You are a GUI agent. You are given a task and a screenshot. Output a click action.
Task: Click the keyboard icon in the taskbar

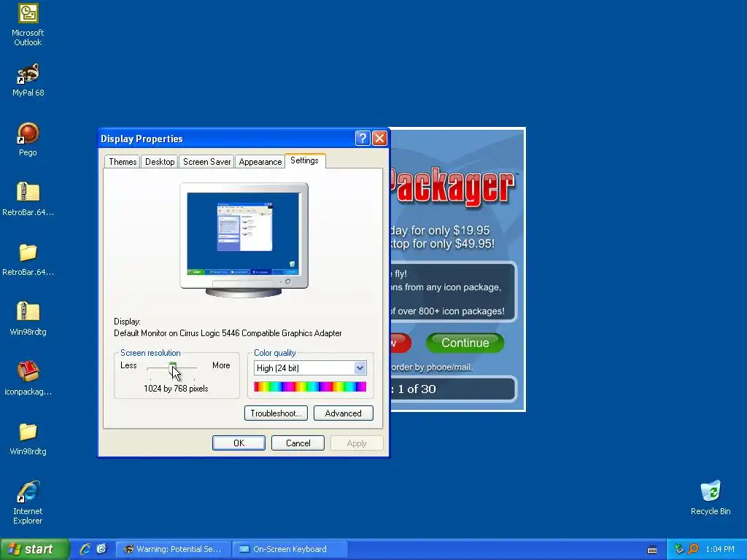click(652, 550)
